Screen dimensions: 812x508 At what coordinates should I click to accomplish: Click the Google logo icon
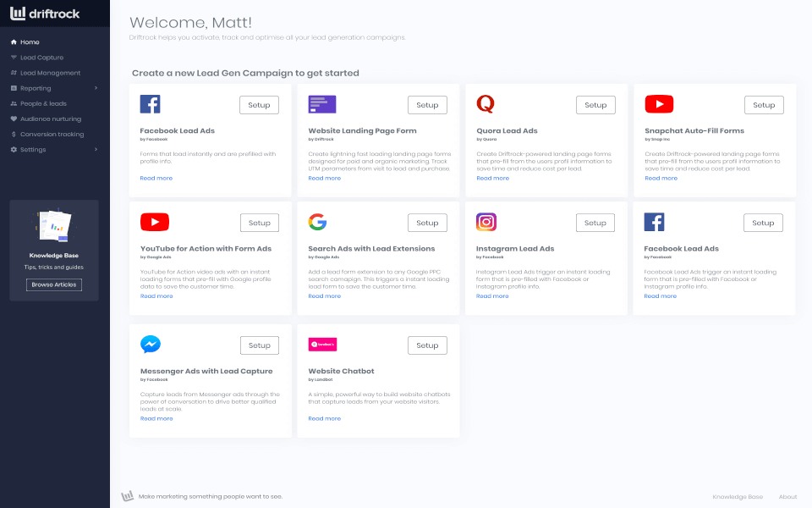point(317,222)
